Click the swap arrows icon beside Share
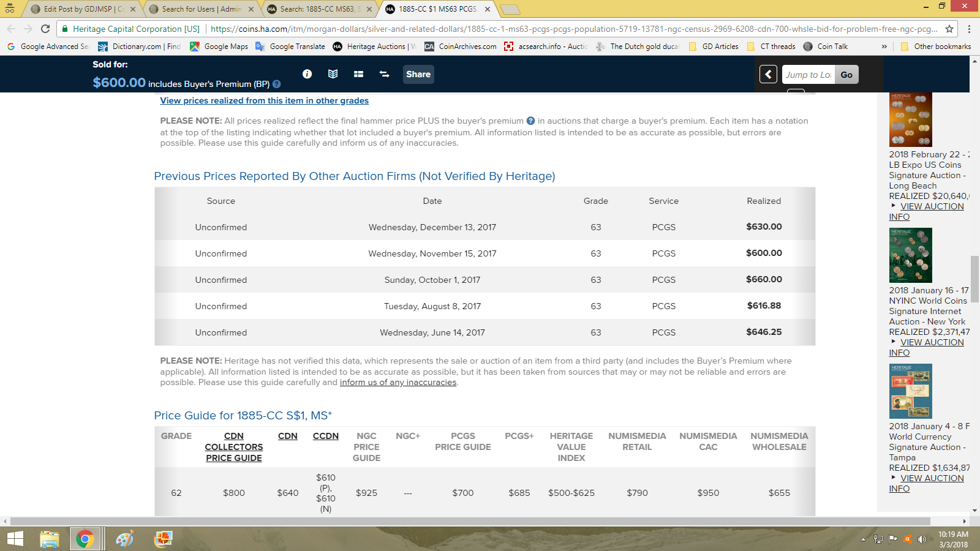The width and height of the screenshot is (980, 551). coord(384,74)
